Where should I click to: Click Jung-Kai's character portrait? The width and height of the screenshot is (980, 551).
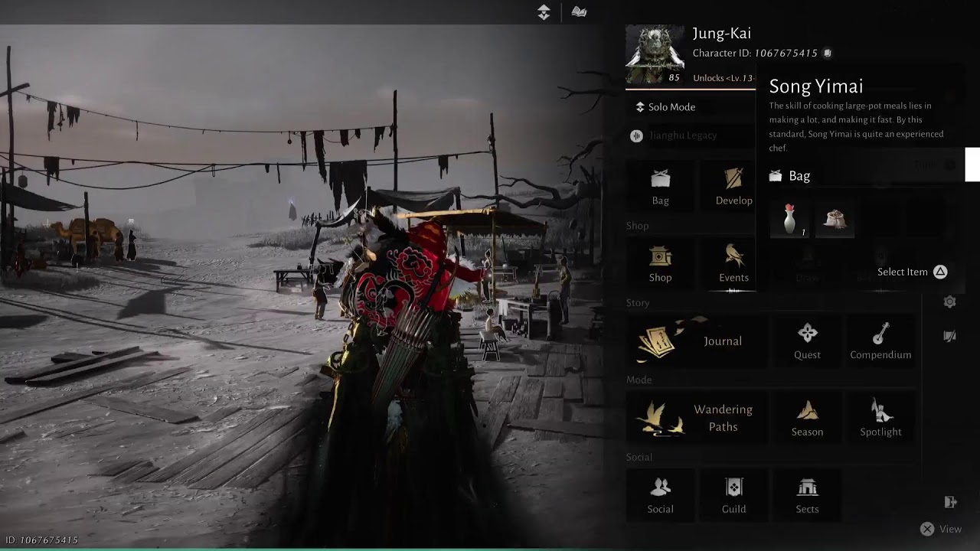pos(655,54)
